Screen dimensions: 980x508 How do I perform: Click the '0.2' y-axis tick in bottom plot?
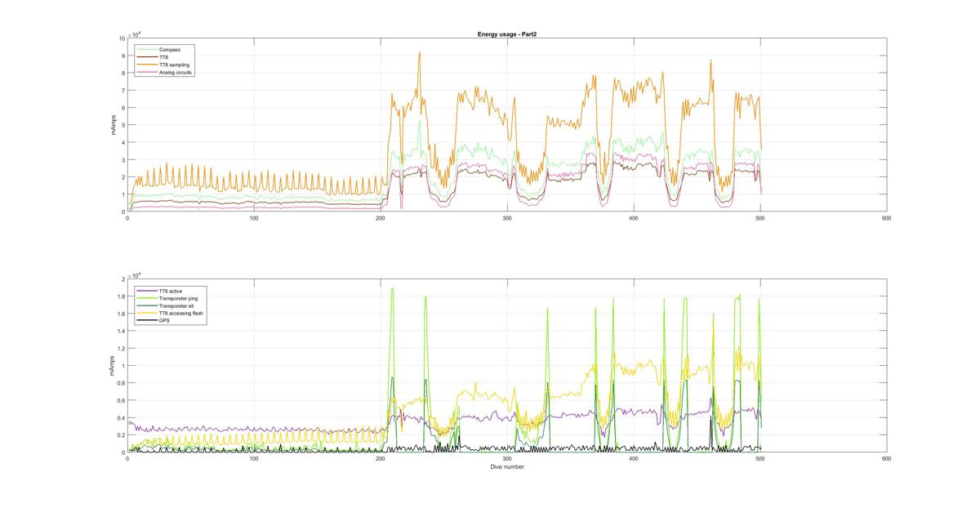coord(121,435)
